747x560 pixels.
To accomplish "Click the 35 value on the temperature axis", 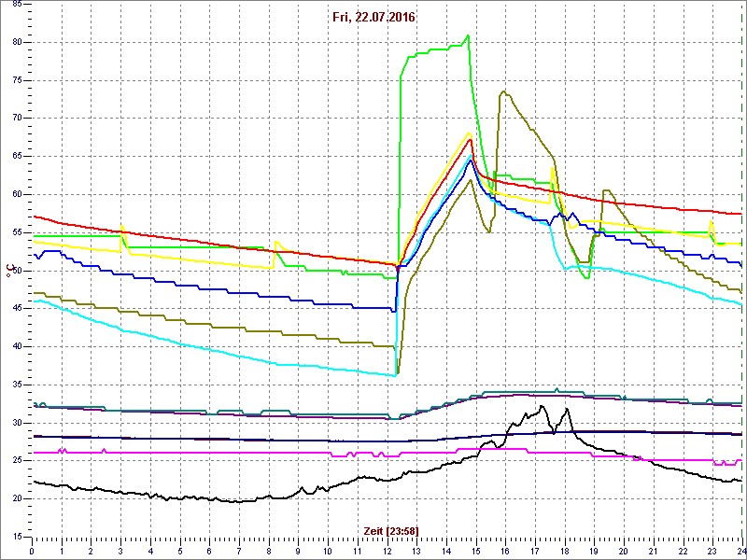I will tap(16, 385).
